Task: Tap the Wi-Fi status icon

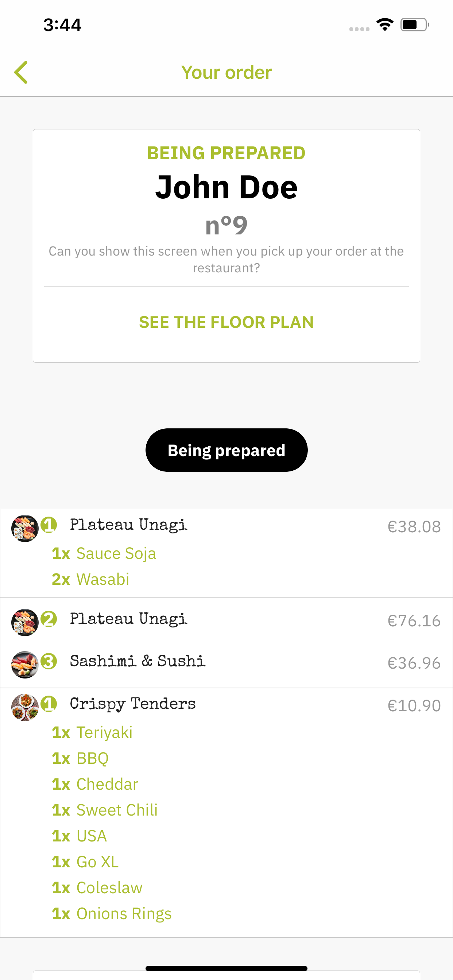Action: pos(384,25)
